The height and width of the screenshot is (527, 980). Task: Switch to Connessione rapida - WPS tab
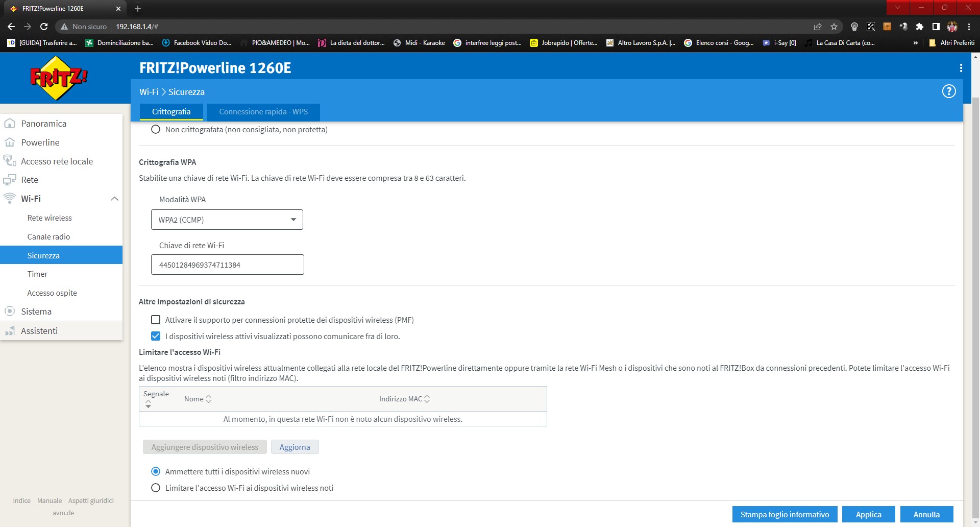point(263,112)
